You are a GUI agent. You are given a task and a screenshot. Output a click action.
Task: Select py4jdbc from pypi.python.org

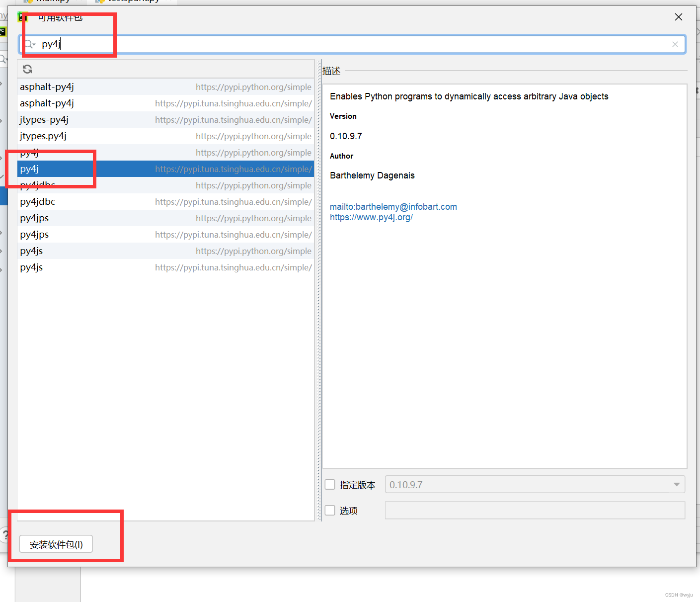pos(166,185)
